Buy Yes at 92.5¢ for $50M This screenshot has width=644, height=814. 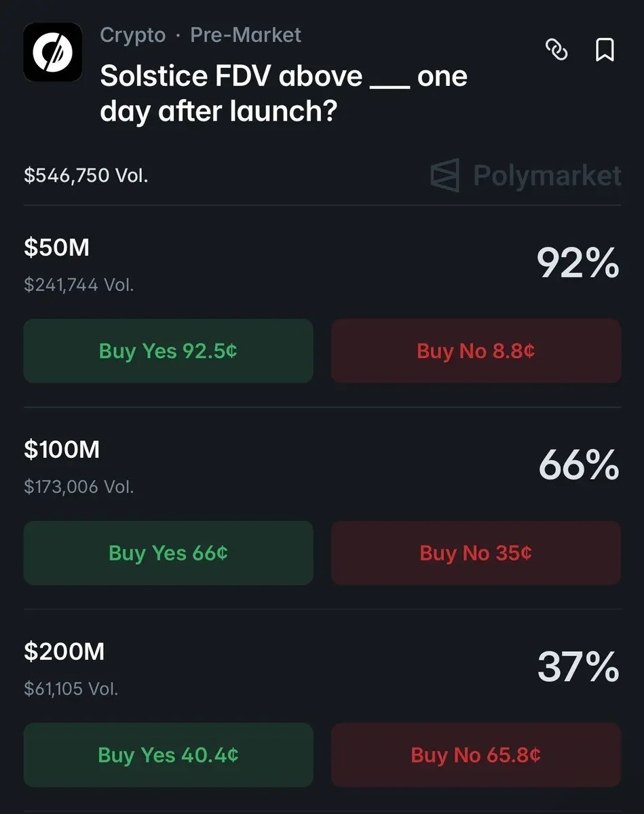(168, 351)
